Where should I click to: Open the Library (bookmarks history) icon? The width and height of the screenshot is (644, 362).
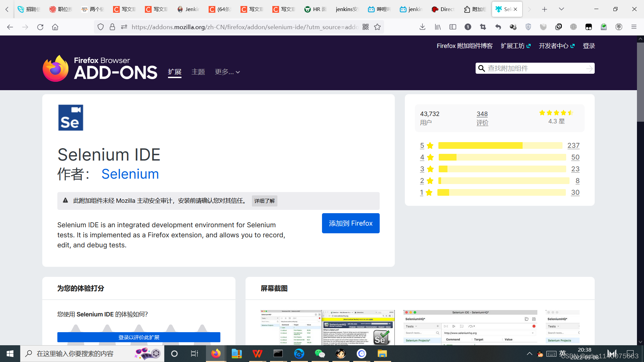point(437,27)
